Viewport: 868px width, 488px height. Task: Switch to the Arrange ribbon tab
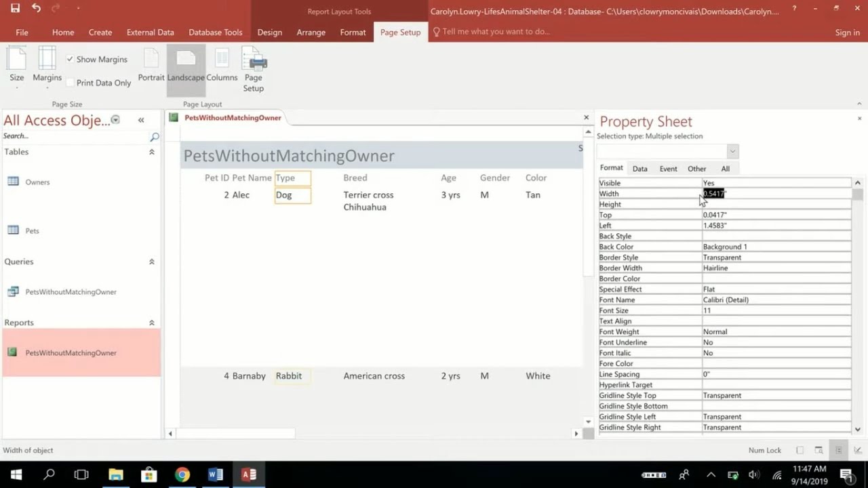pyautogui.click(x=311, y=32)
